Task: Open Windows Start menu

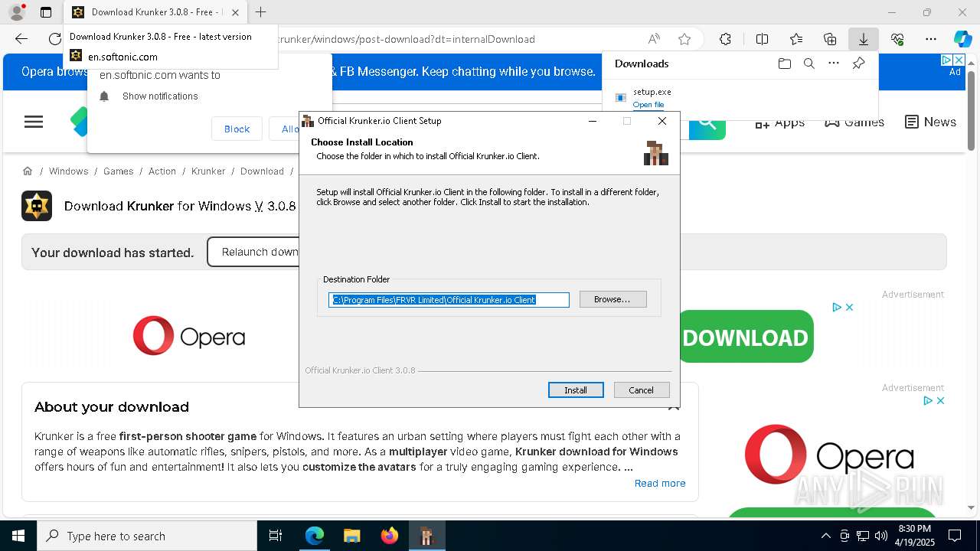Action: 18,536
